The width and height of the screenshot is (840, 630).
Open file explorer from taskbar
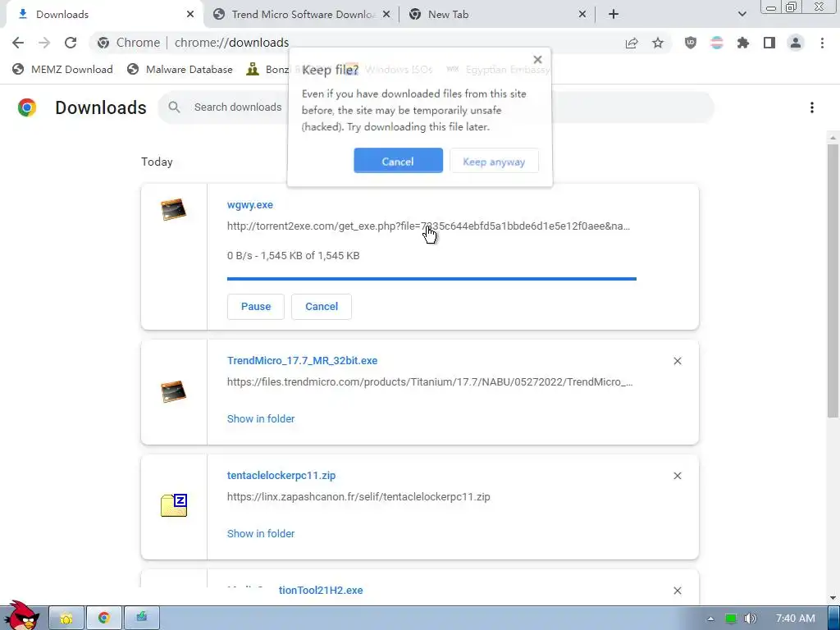tap(66, 619)
